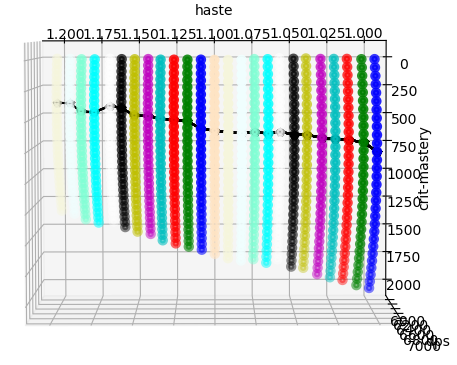Select the 1.150 haste tick label
The image size is (457, 365).
140,34
